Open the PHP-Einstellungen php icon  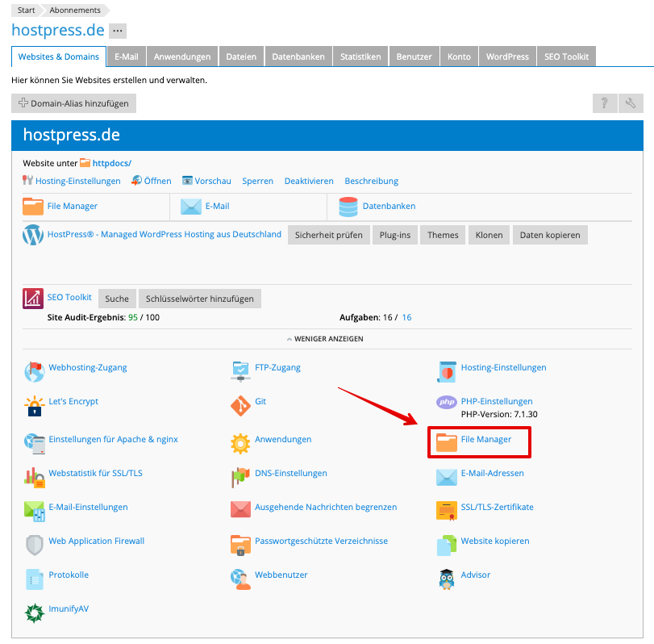pos(447,403)
